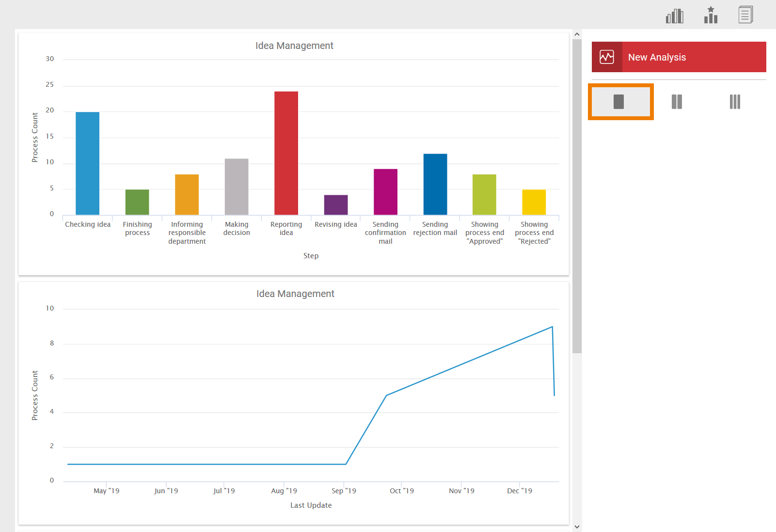This screenshot has height=532, width=776.
Task: Pick the gray Making decision bar
Action: 237,187
